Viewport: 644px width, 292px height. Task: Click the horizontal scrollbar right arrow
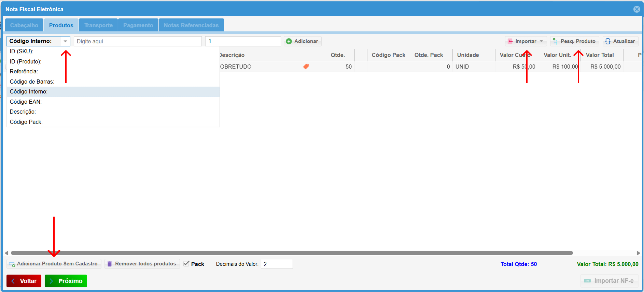[638, 253]
